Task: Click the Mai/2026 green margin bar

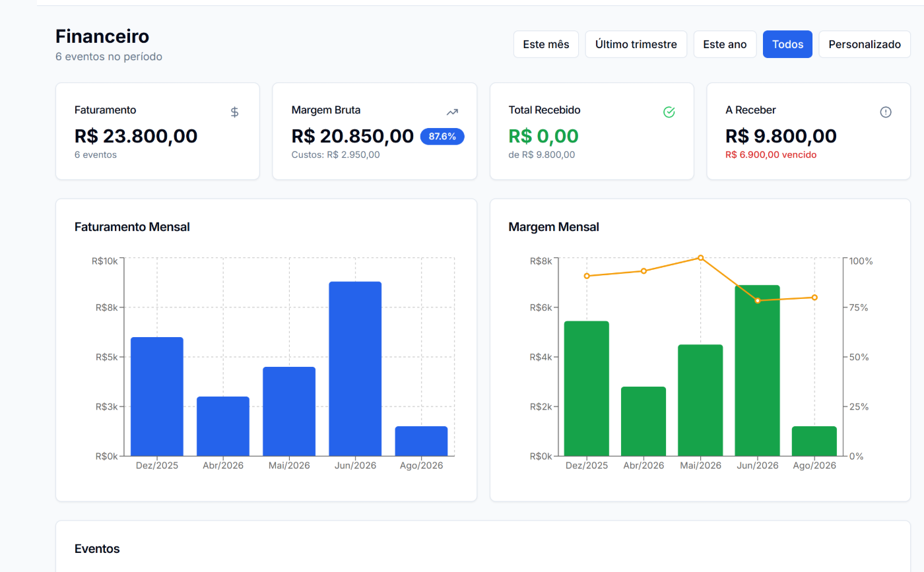Action: tap(700, 400)
